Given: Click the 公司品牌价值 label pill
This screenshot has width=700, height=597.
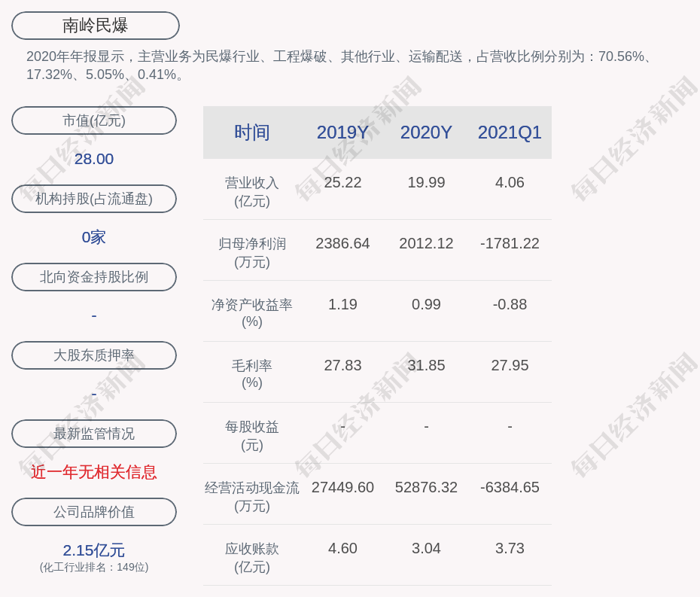Looking at the screenshot, I should tap(94, 512).
